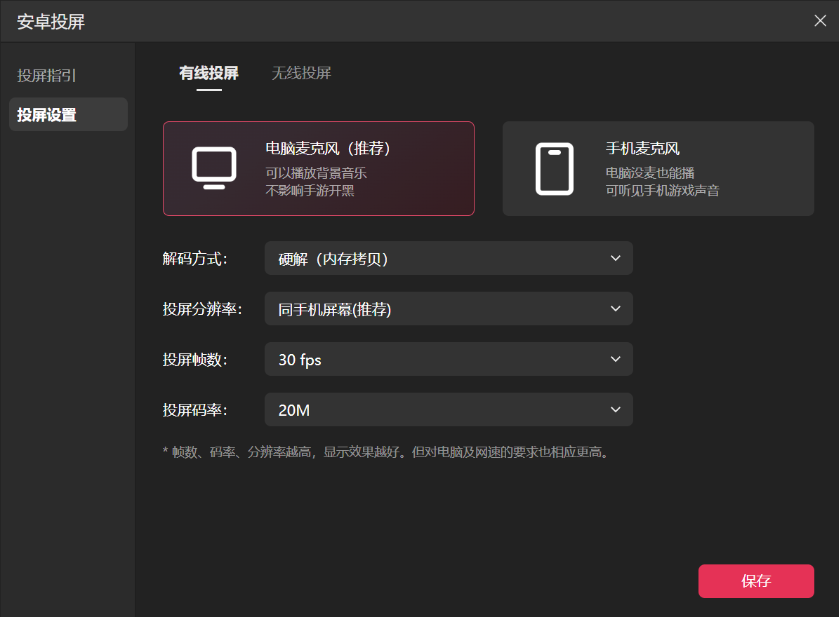
Task: Click the 安卓投屏 window title
Action: click(x=51, y=21)
